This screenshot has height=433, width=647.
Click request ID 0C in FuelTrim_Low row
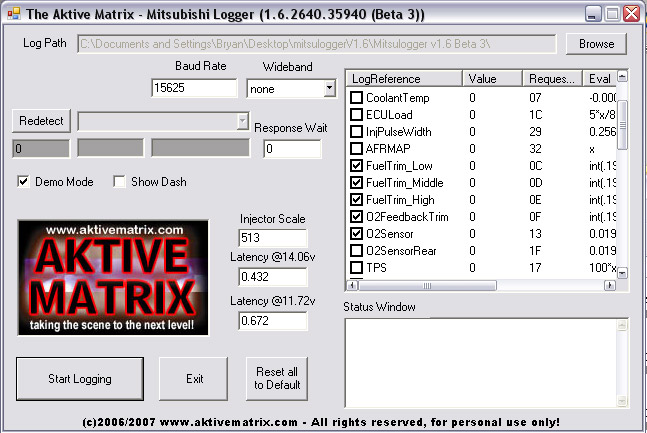point(536,166)
